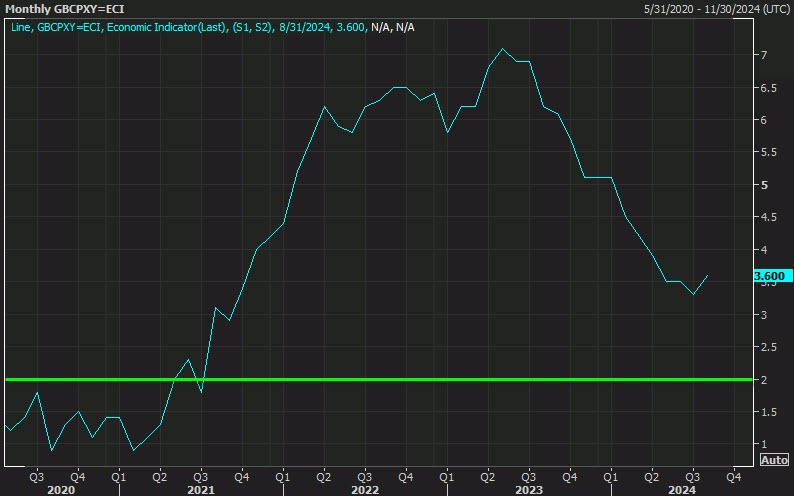This screenshot has height=496, width=794.
Task: Click the first Q3 label above 2020
Action: point(36,477)
